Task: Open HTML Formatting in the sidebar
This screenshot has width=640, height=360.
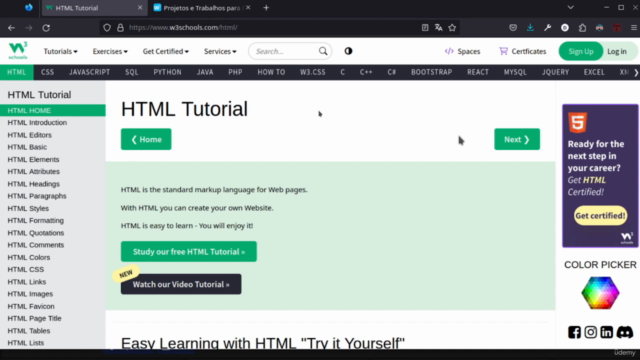Action: 36,220
